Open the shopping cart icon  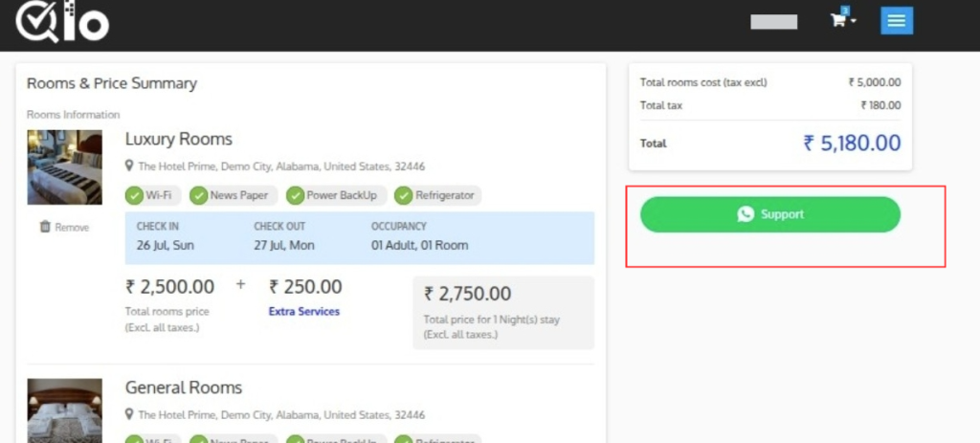click(x=837, y=20)
